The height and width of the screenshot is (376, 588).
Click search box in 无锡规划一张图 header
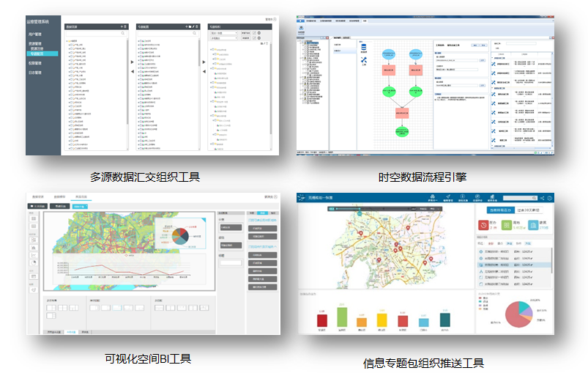point(520,198)
